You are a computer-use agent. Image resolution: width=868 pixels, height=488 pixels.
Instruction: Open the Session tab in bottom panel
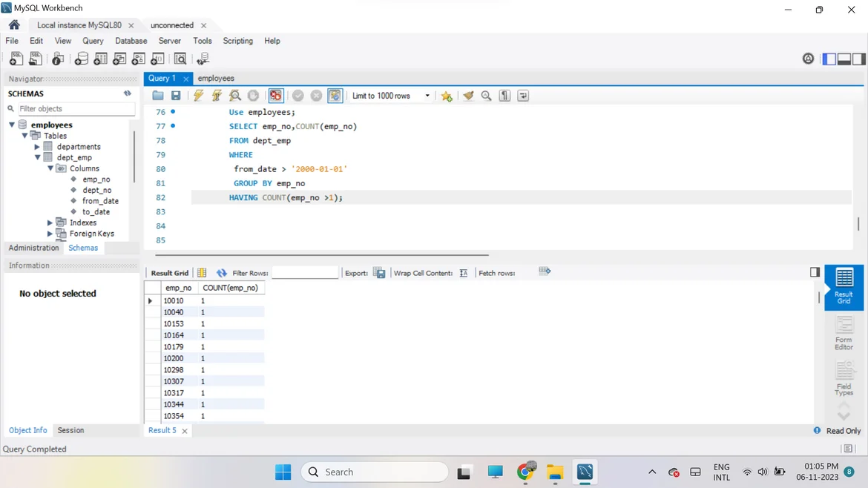click(70, 430)
